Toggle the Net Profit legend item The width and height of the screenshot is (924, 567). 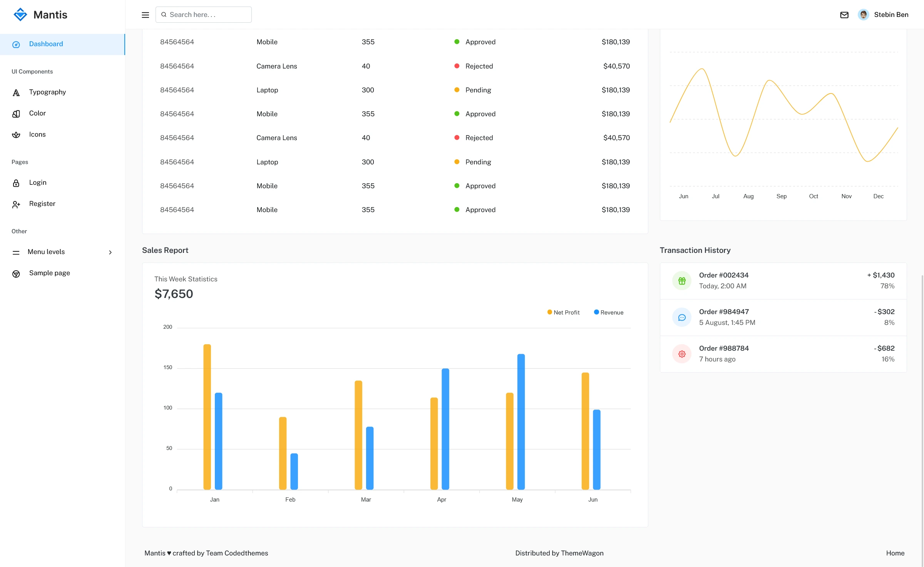[563, 312]
